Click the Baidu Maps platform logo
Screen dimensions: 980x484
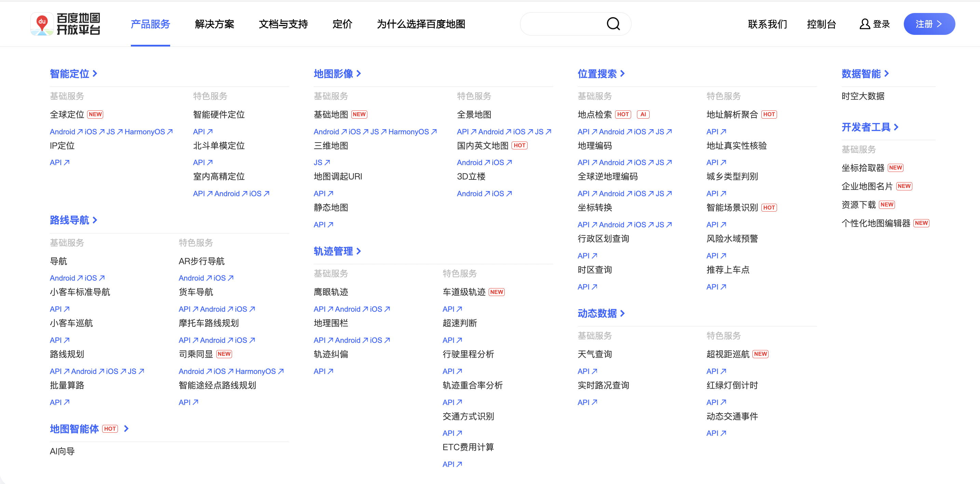pyautogui.click(x=65, y=24)
